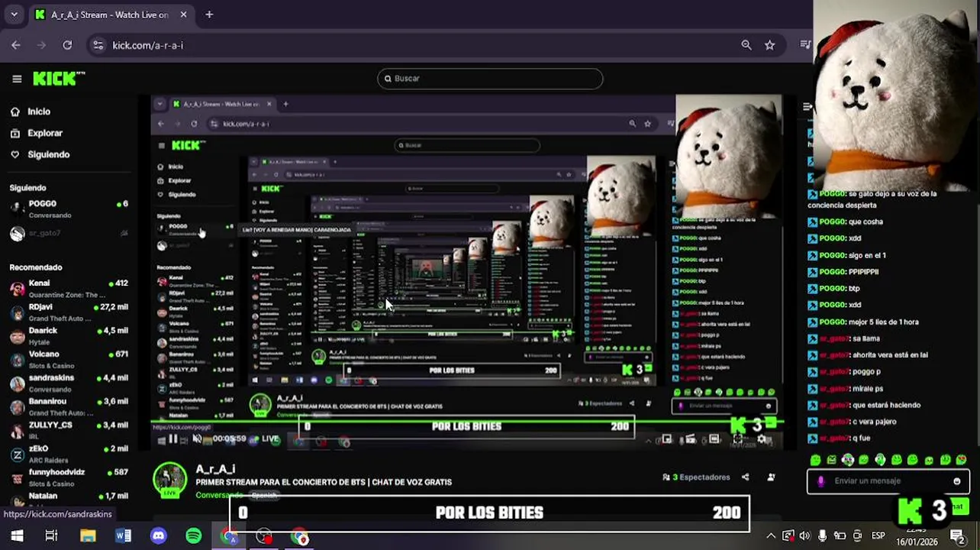The height and width of the screenshot is (550, 980).
Task: Click the A_r_A_i streamer avatar
Action: click(x=169, y=480)
